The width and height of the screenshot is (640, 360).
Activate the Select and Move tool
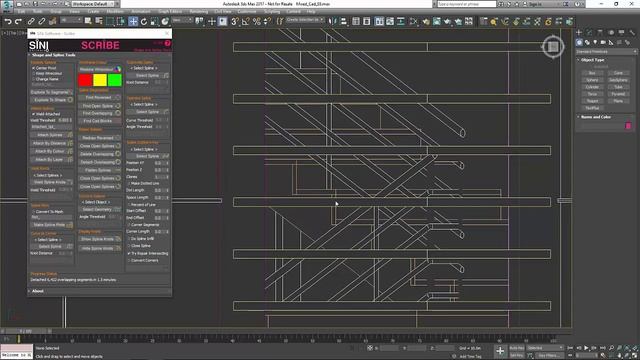[x=133, y=21]
